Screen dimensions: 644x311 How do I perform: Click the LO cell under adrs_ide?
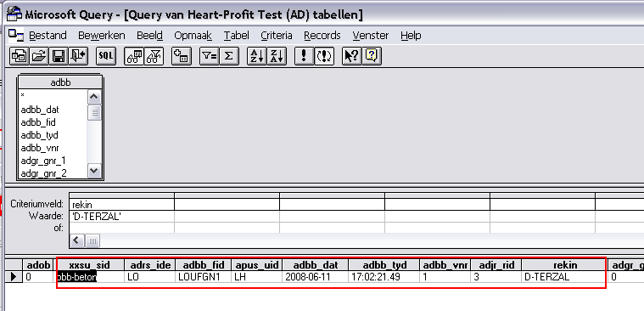pos(150,277)
